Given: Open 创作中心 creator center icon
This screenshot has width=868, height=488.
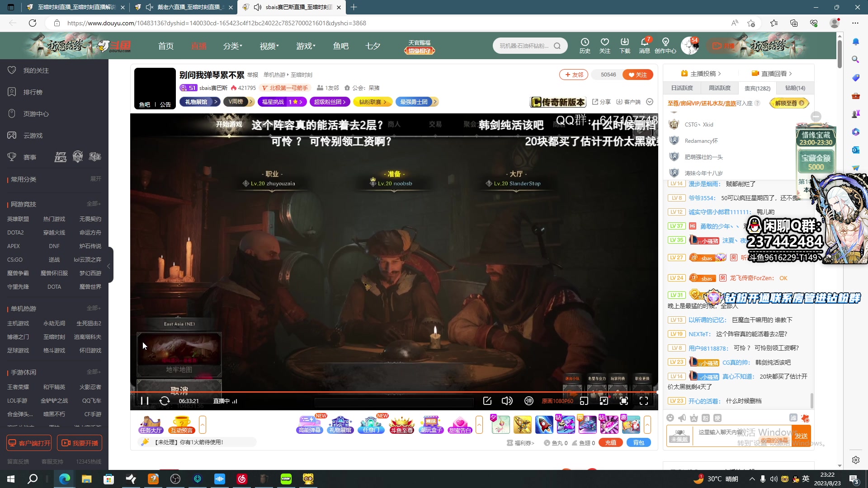Looking at the screenshot, I should pos(665,46).
